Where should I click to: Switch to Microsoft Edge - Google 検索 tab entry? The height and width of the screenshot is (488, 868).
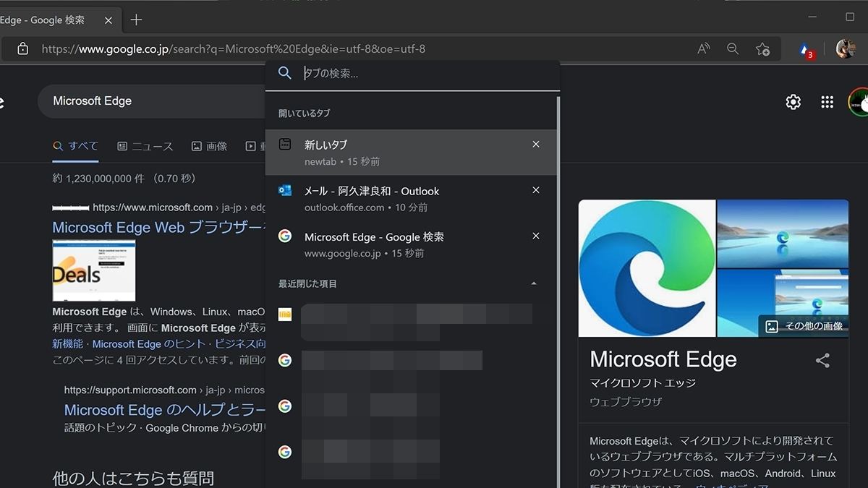[411, 244]
